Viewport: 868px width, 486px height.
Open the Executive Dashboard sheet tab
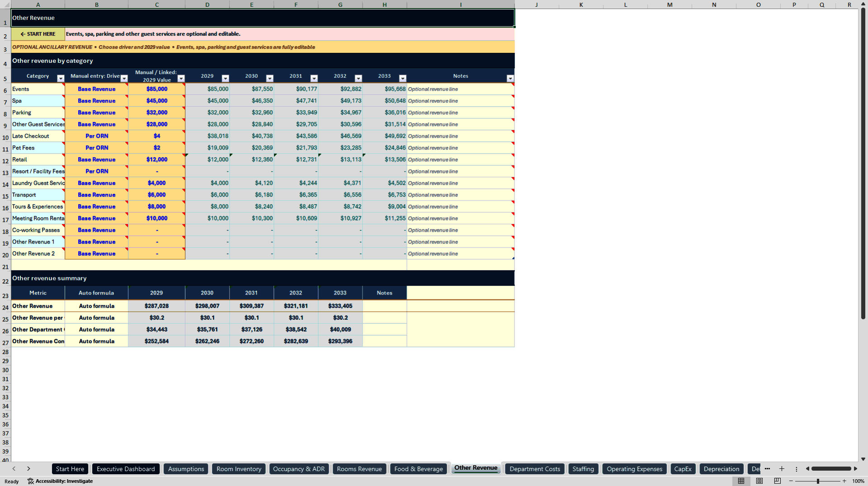126,469
